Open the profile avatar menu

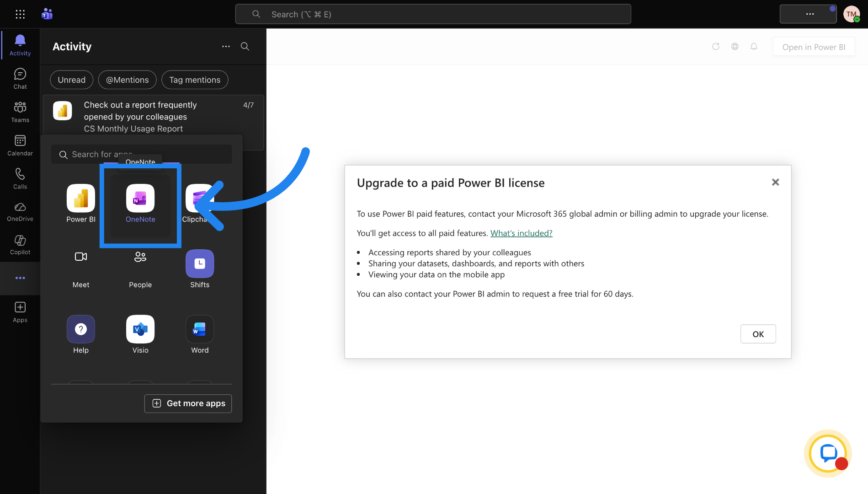(x=852, y=14)
